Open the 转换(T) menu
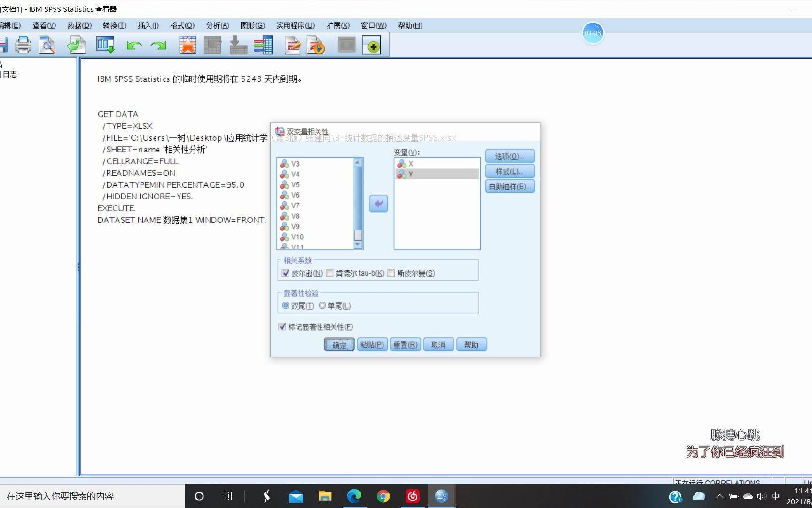This screenshot has width=812, height=508. [115, 25]
